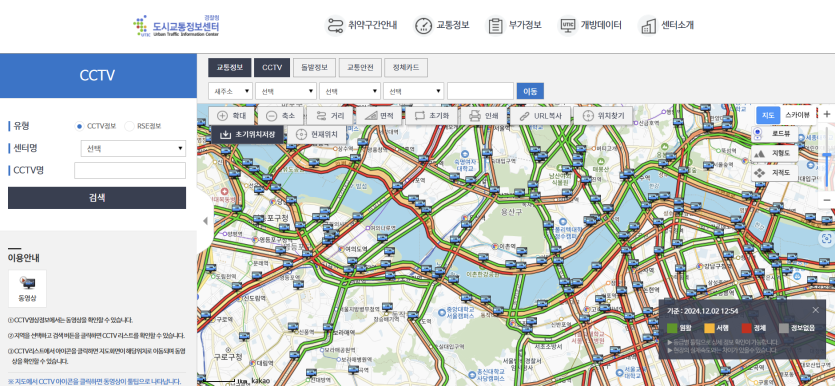The width and height of the screenshot is (835, 386).
Task: Select the RSE정보 radio button
Action: coord(129,126)
